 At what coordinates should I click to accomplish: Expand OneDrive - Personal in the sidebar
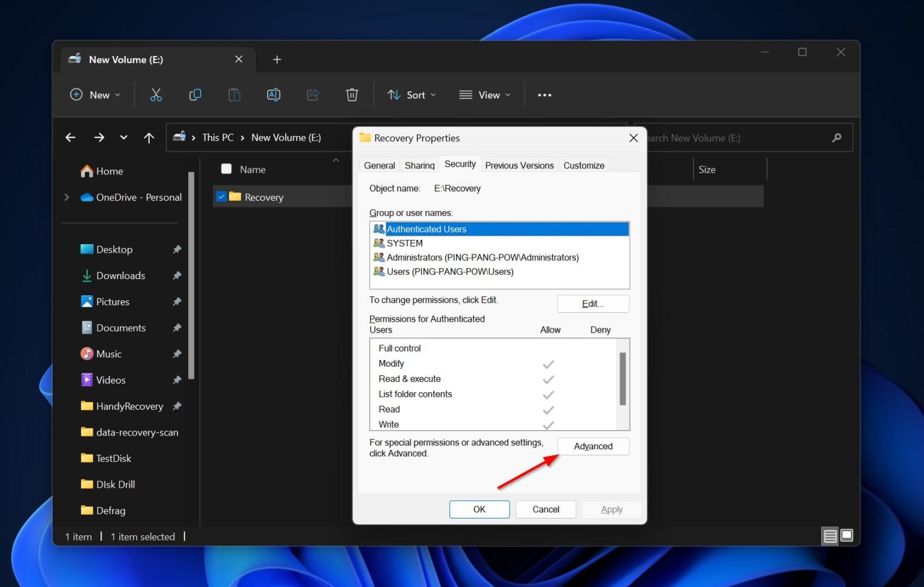(x=66, y=197)
